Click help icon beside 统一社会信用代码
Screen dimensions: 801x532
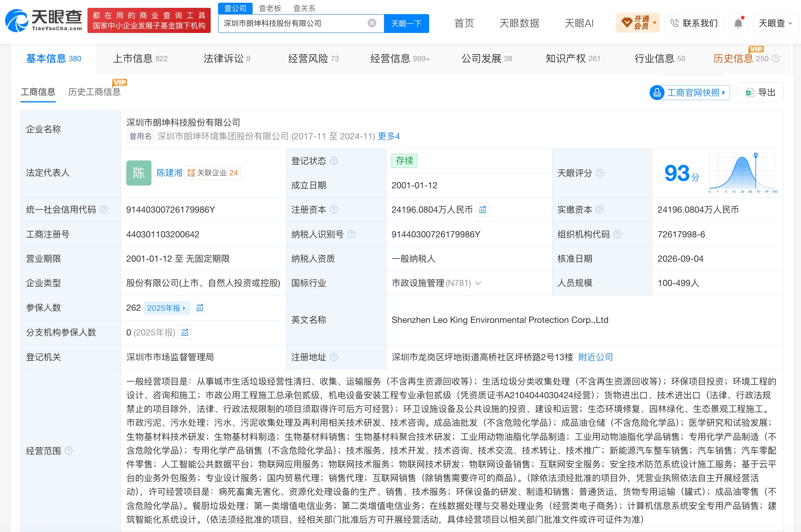point(104,210)
